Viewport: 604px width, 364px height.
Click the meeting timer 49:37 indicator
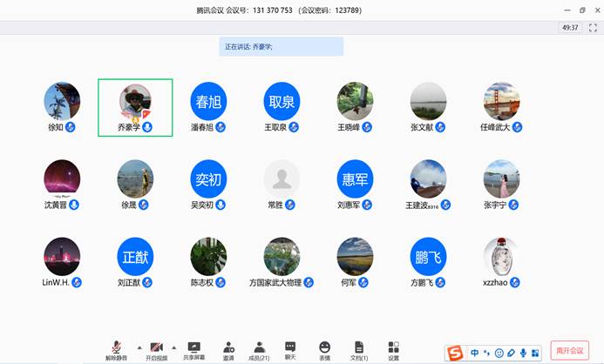tap(570, 28)
